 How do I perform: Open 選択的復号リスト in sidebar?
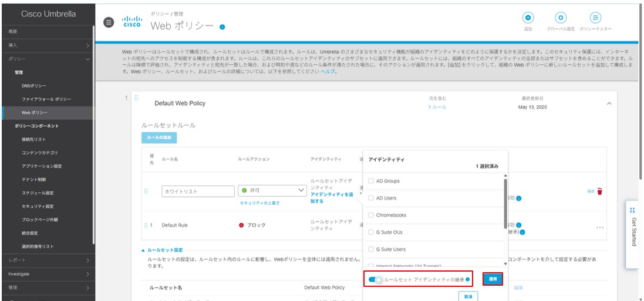click(x=36, y=246)
